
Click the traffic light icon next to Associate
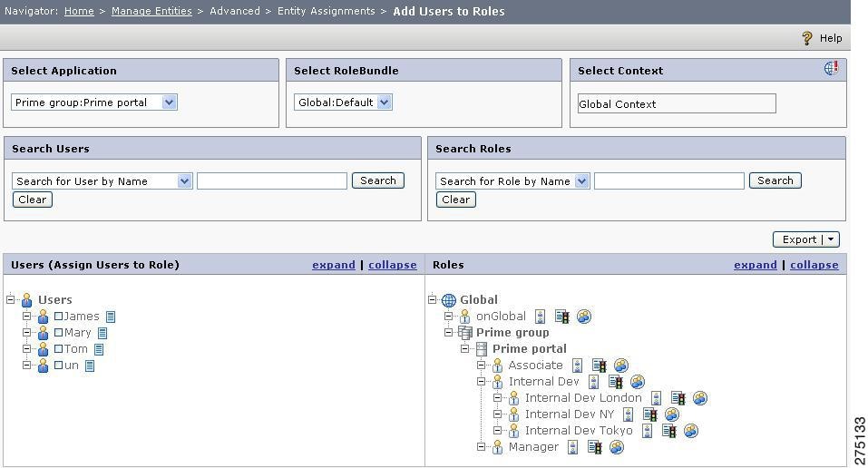coord(599,366)
